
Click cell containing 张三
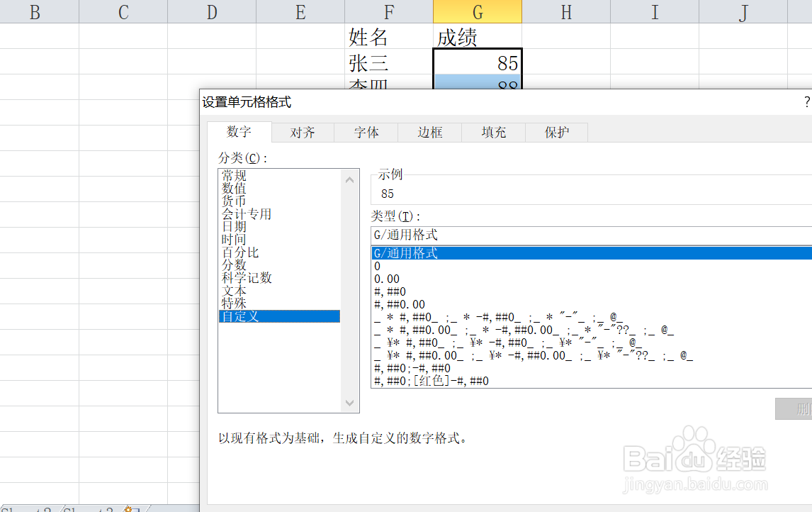pos(389,62)
